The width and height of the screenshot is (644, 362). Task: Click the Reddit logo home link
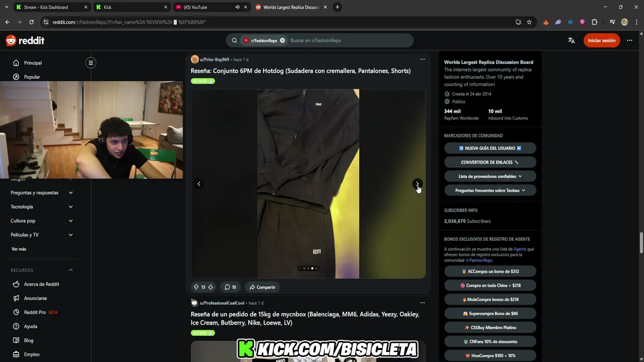tap(25, 40)
